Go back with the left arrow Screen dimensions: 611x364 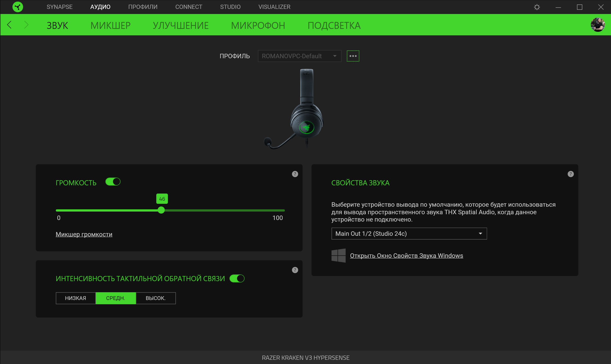coord(10,25)
